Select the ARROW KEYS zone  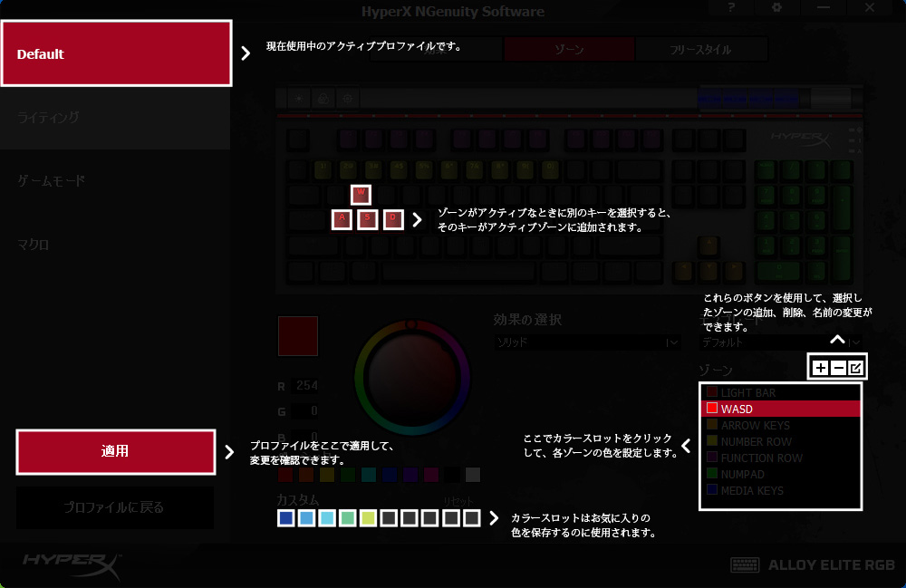[781, 425]
